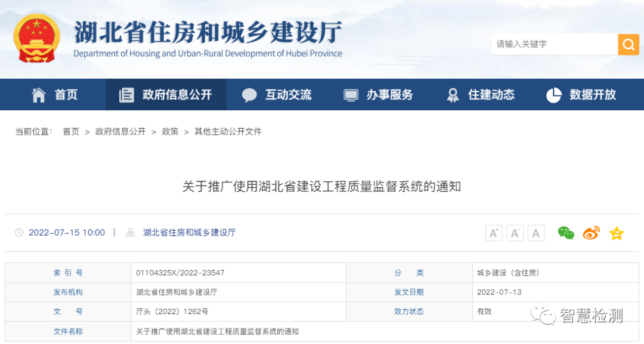Navigate to 政策 breadcrumb link

coord(170,132)
